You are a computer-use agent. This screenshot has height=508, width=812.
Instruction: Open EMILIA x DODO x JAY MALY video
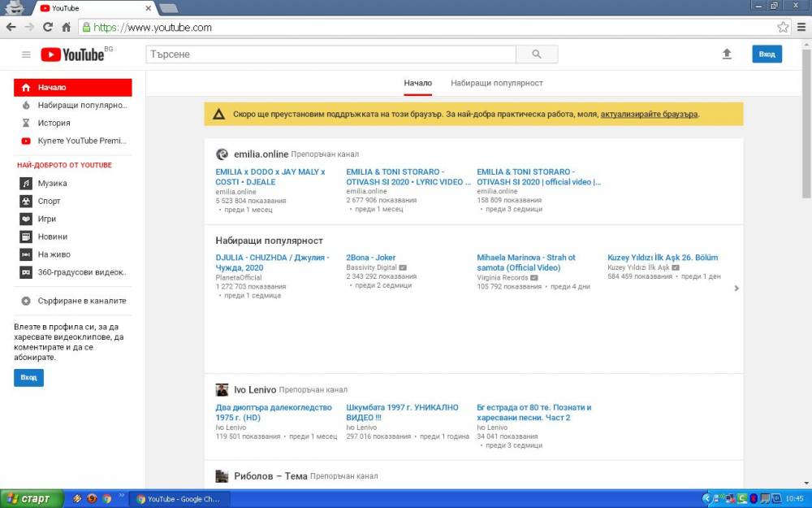pos(270,176)
